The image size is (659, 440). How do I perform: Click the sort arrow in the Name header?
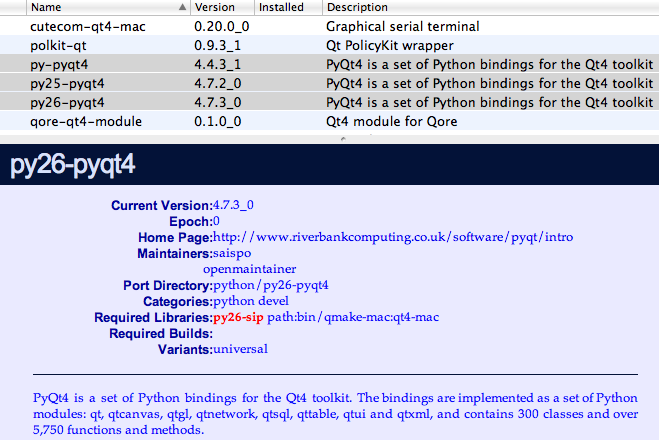point(182,7)
